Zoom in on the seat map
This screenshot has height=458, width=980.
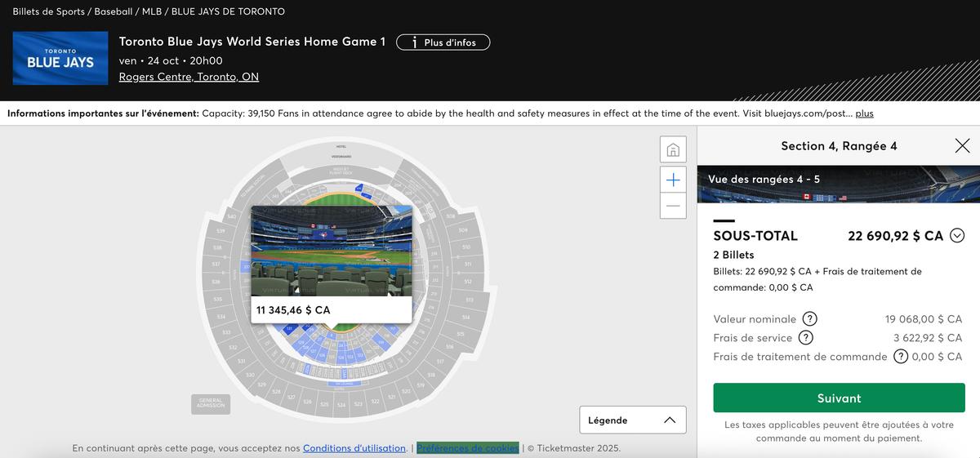(673, 180)
